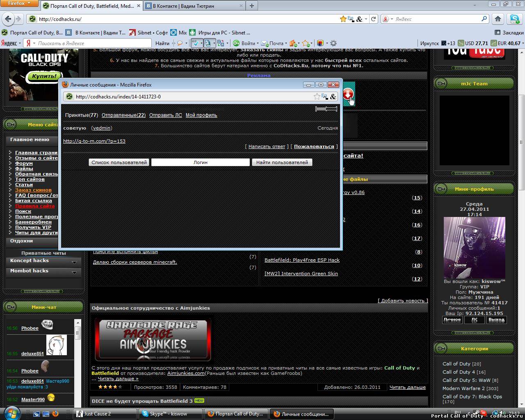The height and width of the screenshot is (420, 525).
Task: Click Найти пользователей button
Action: pyautogui.click(x=282, y=162)
